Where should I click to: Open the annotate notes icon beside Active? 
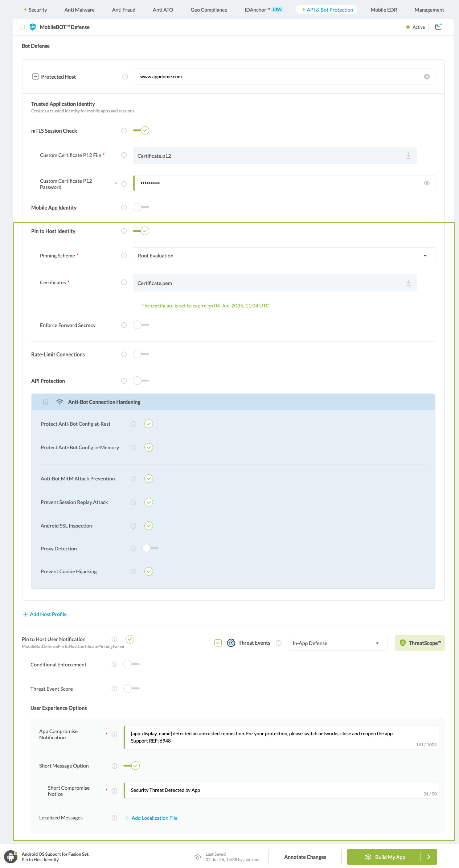coord(438,26)
